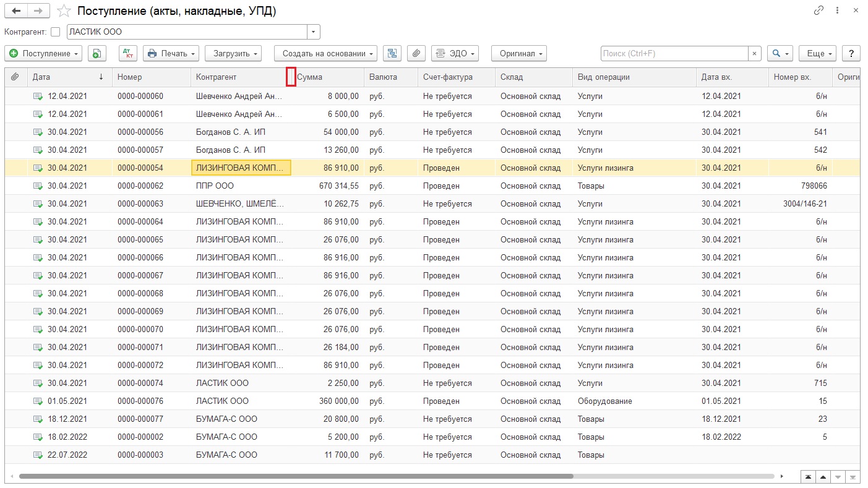Jump to the first list row arrow
Viewport: 868px width, 488px height.
pos(808,477)
